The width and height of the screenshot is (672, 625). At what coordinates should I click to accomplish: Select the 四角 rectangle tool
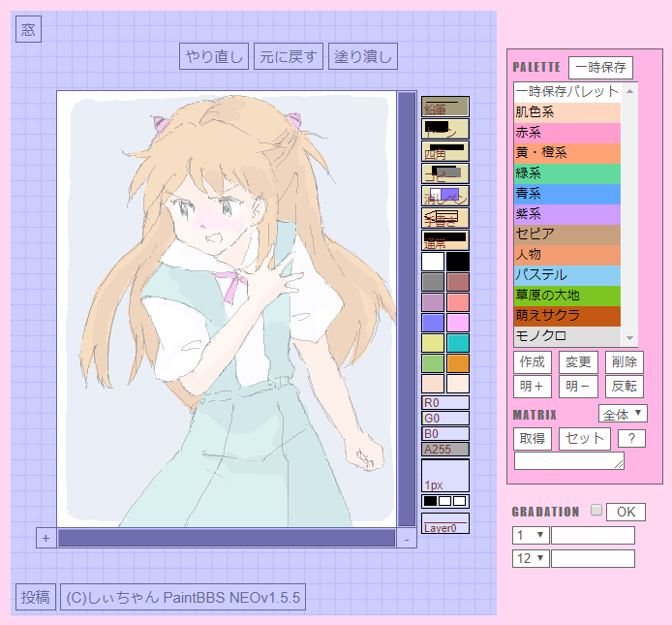tap(445, 151)
